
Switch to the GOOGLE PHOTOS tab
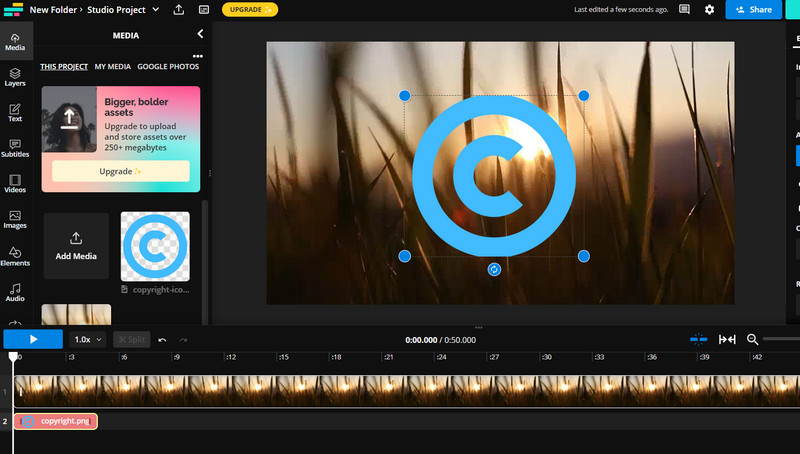(168, 67)
